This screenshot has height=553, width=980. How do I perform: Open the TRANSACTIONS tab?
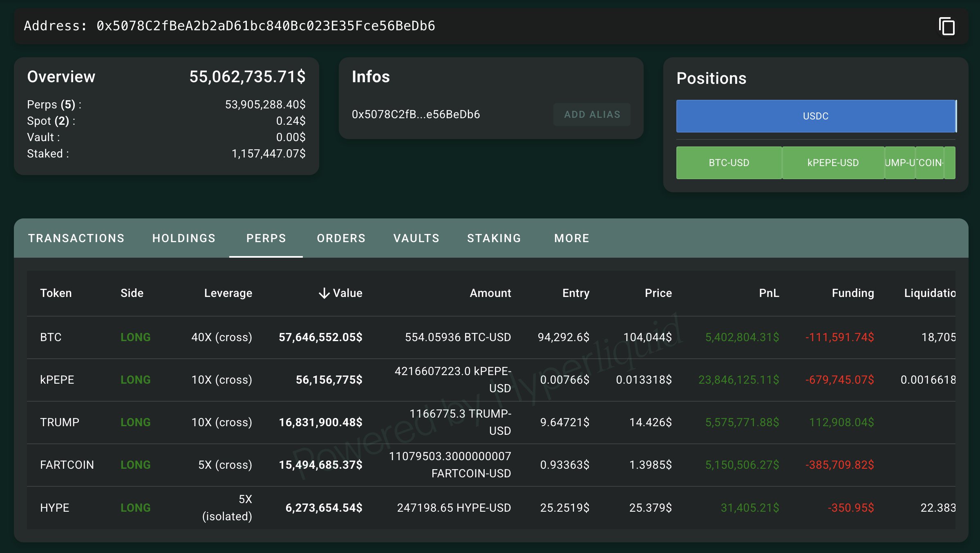pos(76,238)
